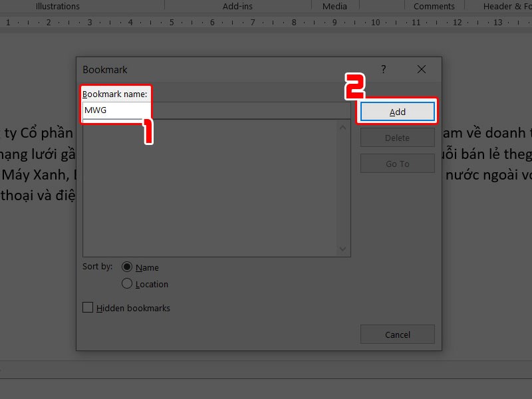Open dialog help question mark icon
Image resolution: width=532 pixels, height=399 pixels.
(384, 69)
